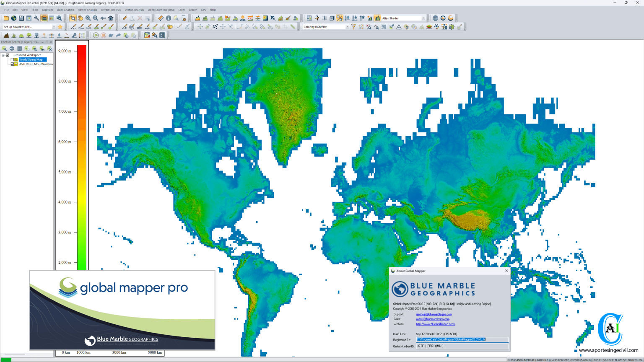The image size is (644, 362).
Task: Uncheck the ASTER GDEM v3 layer
Action: (13, 64)
